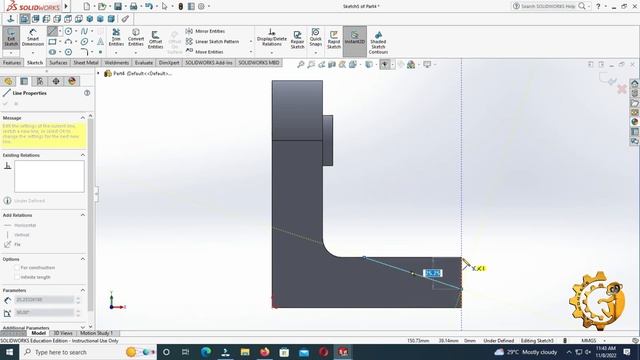Click Offset Entities

click(x=156, y=40)
